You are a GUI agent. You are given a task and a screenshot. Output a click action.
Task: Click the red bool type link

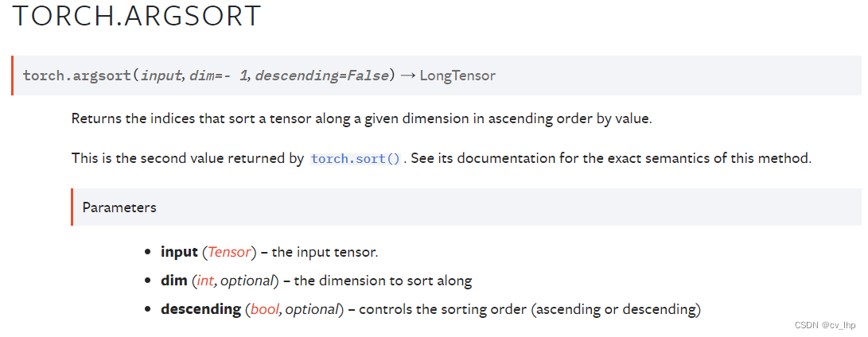[265, 309]
